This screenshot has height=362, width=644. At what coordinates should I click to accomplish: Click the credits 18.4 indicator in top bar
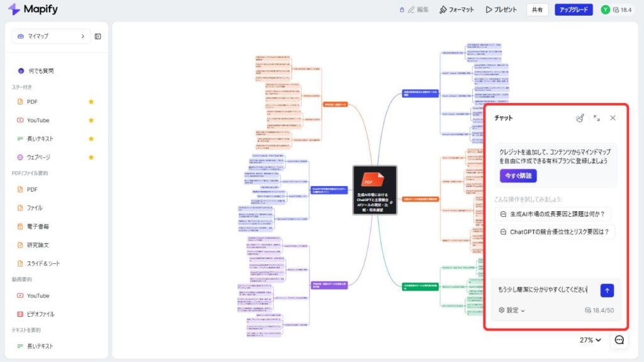pos(623,10)
